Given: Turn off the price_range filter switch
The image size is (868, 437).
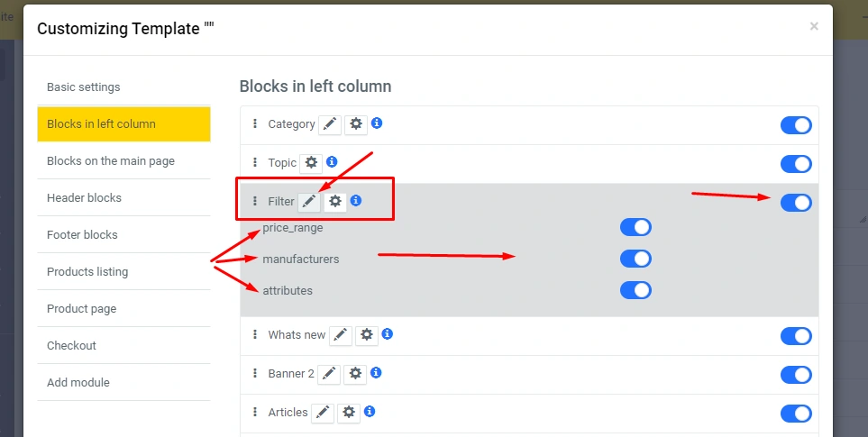Looking at the screenshot, I should pyautogui.click(x=635, y=228).
